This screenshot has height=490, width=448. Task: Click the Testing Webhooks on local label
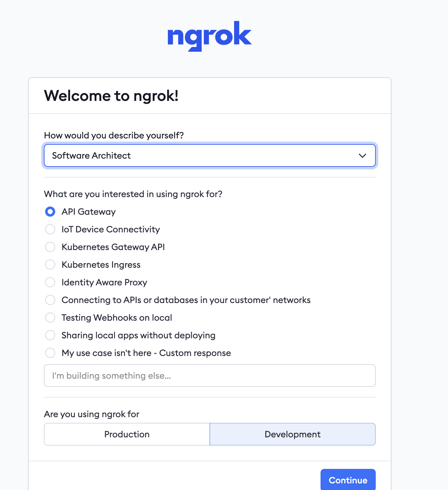pyautogui.click(x=117, y=318)
